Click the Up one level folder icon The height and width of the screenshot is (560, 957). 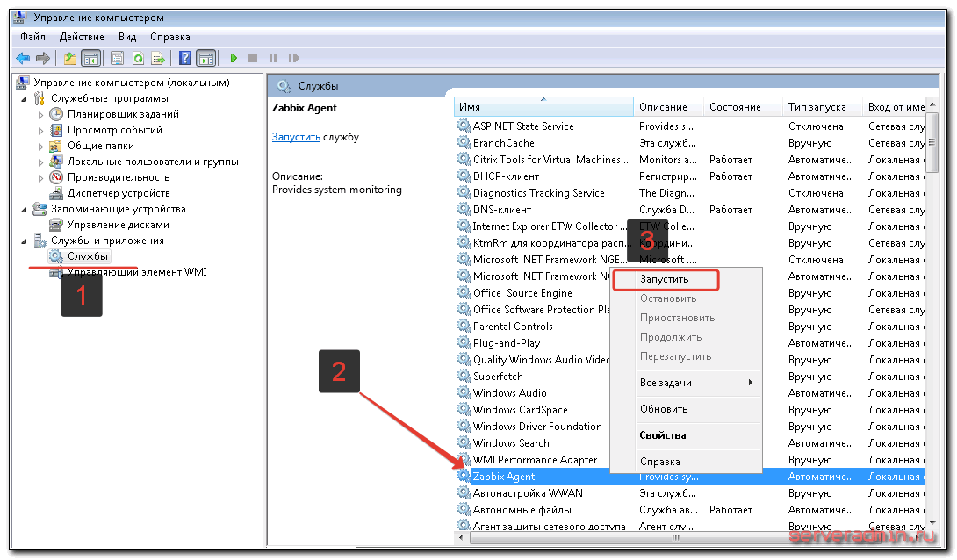coord(70,58)
